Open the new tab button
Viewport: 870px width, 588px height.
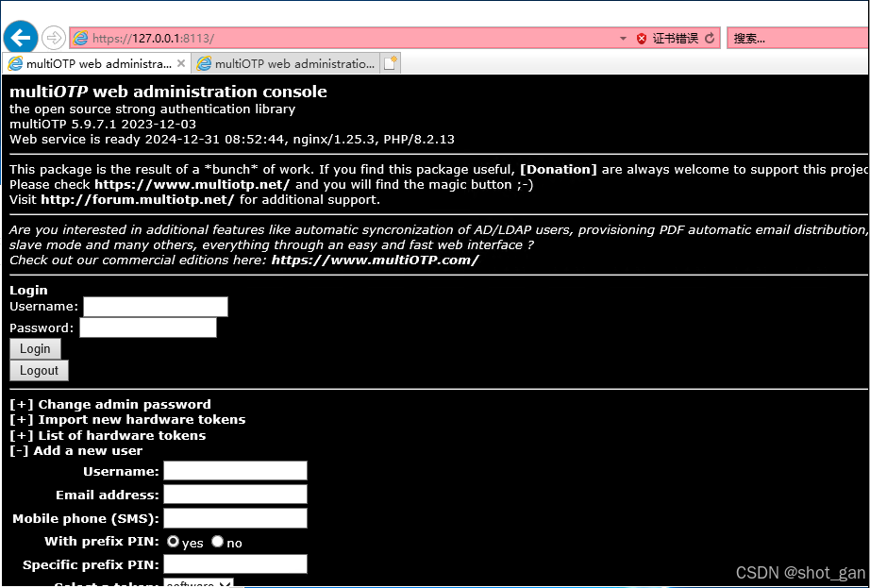point(391,64)
